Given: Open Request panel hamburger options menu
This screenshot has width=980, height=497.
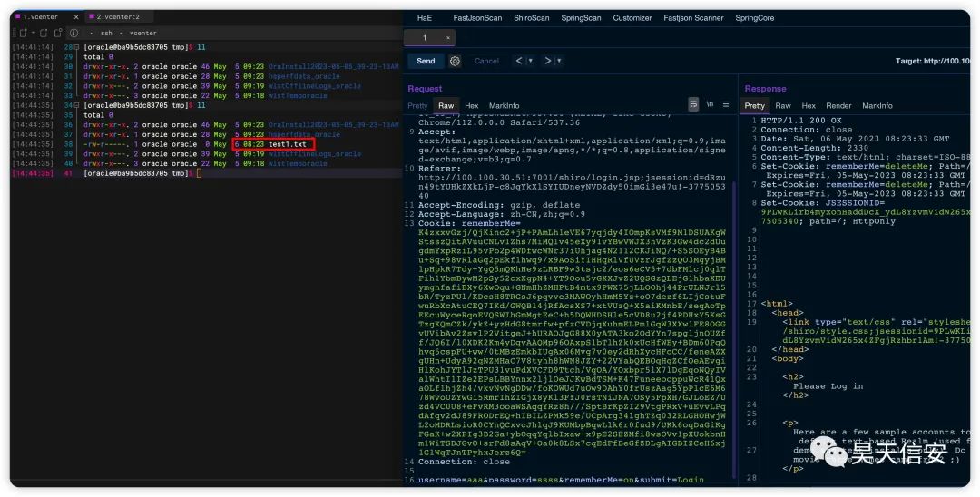Looking at the screenshot, I should [x=726, y=104].
